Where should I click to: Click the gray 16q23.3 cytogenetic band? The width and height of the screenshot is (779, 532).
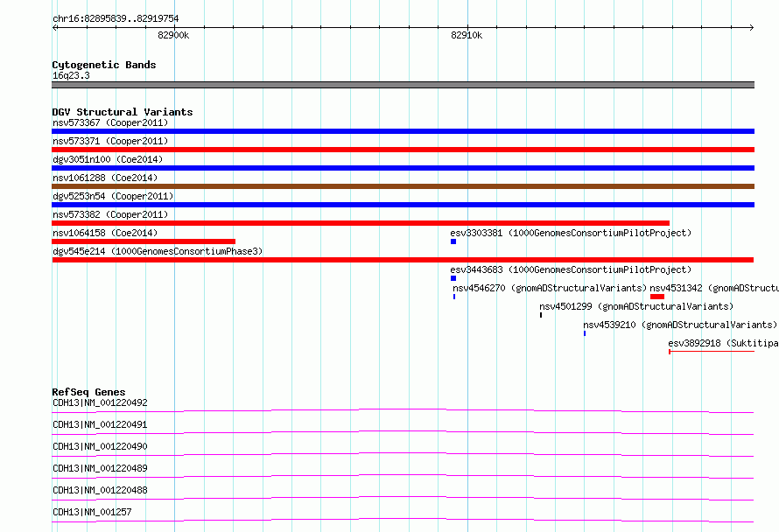pyautogui.click(x=403, y=85)
